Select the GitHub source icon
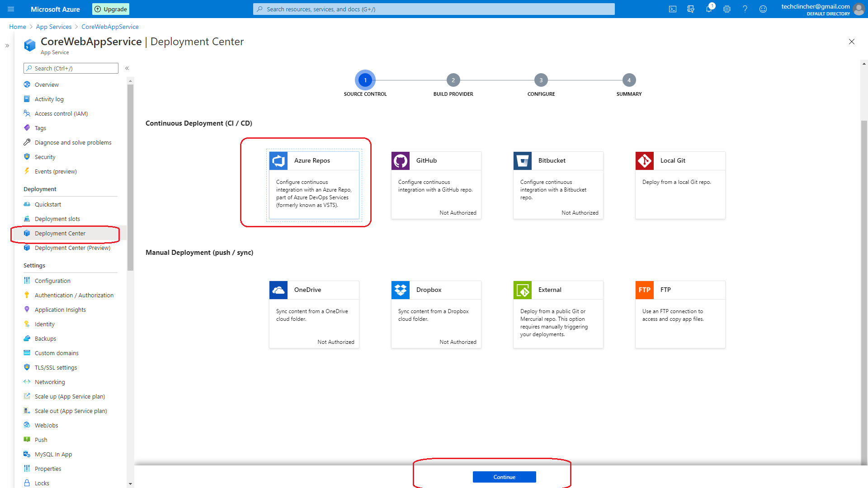 (x=401, y=161)
